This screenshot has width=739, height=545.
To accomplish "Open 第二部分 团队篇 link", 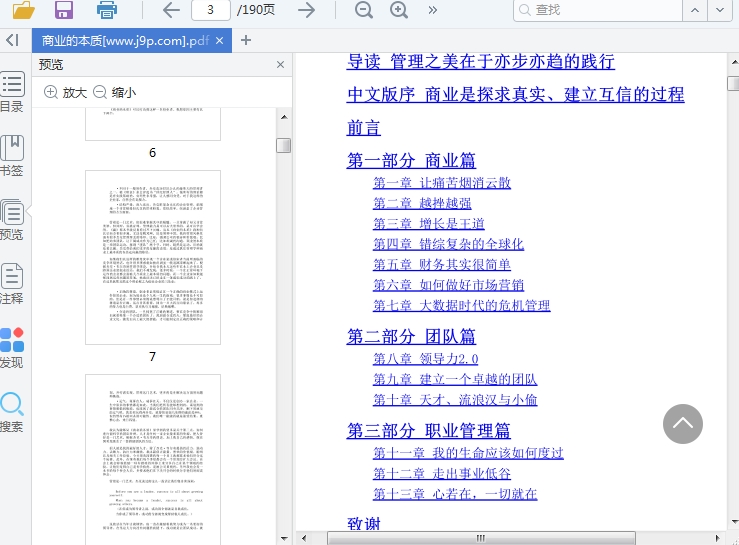I will click(411, 337).
